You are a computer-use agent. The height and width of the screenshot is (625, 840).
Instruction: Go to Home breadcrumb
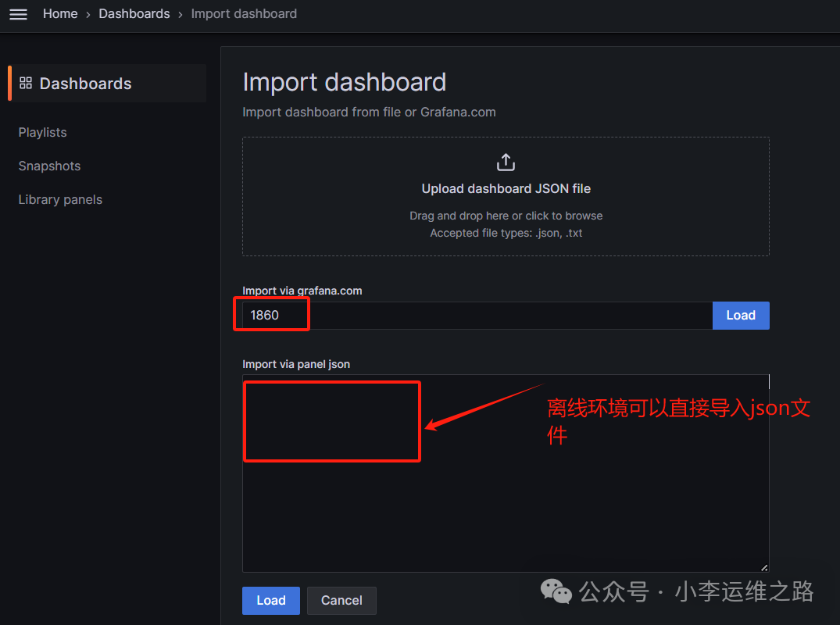60,14
